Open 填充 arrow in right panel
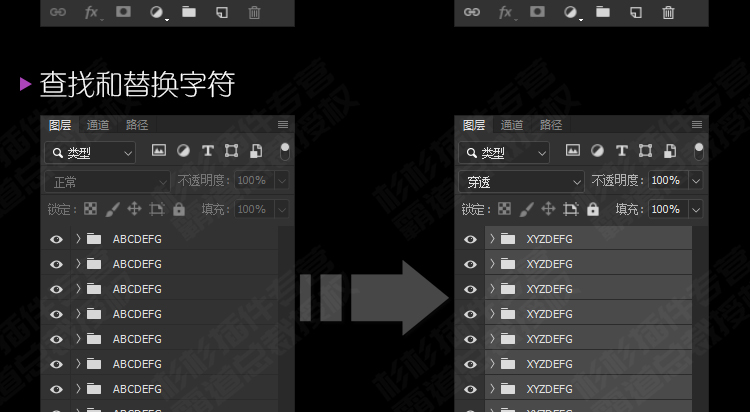The width and height of the screenshot is (750, 412). [696, 210]
